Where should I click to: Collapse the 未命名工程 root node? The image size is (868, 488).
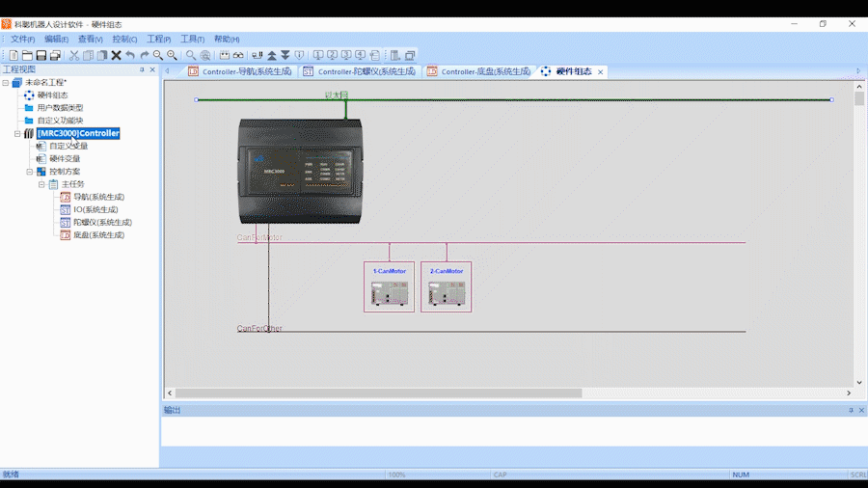(6, 82)
